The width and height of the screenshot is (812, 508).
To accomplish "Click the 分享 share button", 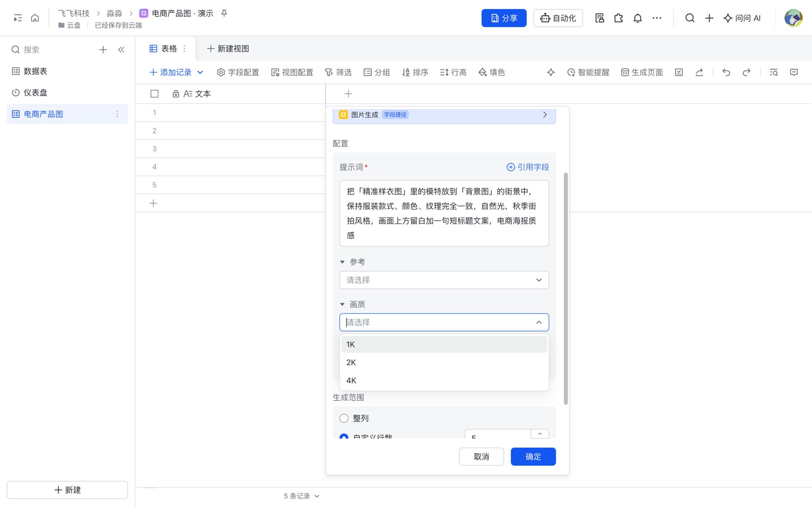I will 504,18.
